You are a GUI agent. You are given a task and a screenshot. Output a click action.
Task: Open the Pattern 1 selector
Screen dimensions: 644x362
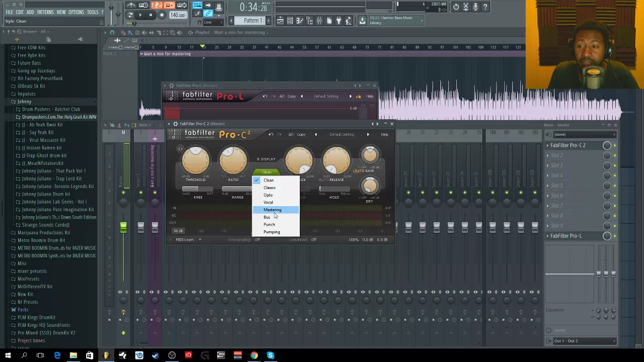(x=253, y=21)
